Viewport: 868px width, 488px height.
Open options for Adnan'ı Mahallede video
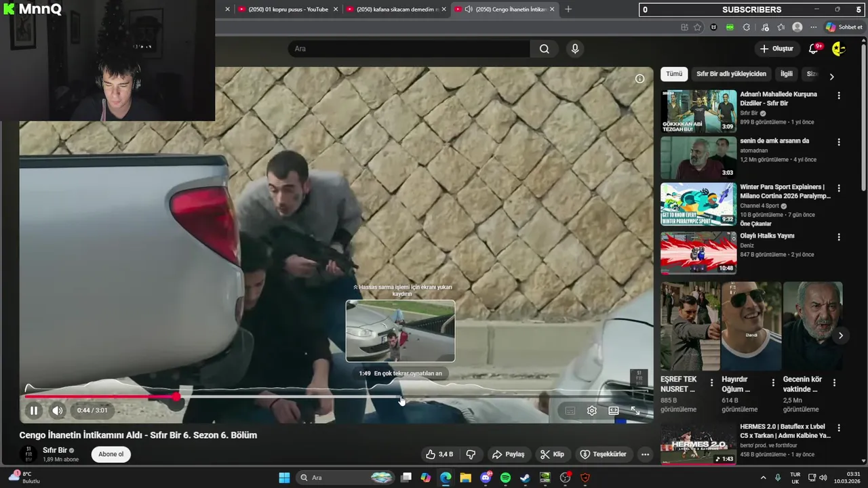click(839, 96)
